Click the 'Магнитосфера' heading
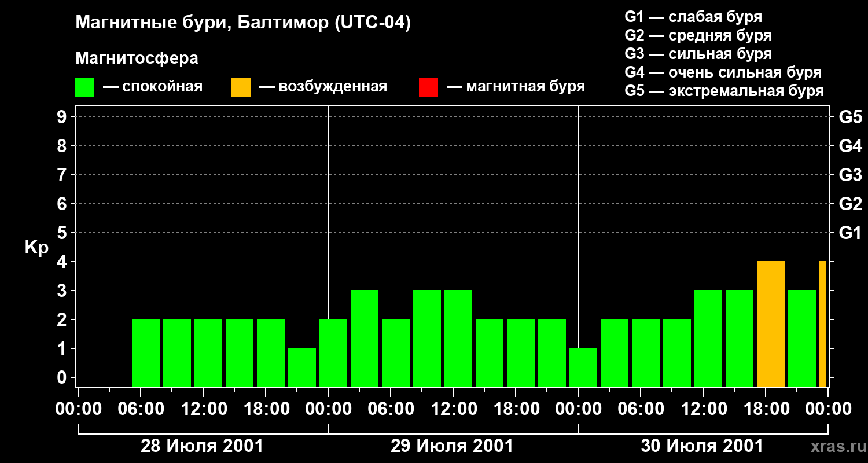 pos(137,58)
